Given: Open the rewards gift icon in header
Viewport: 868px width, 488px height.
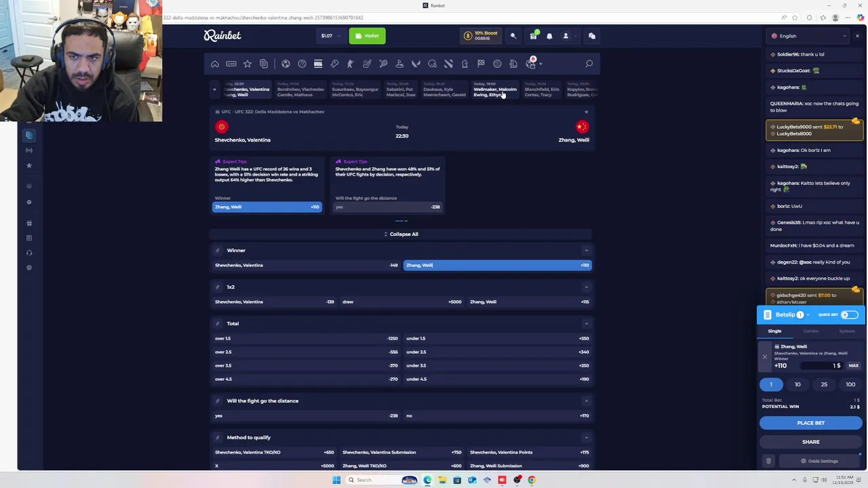Looking at the screenshot, I should [533, 36].
